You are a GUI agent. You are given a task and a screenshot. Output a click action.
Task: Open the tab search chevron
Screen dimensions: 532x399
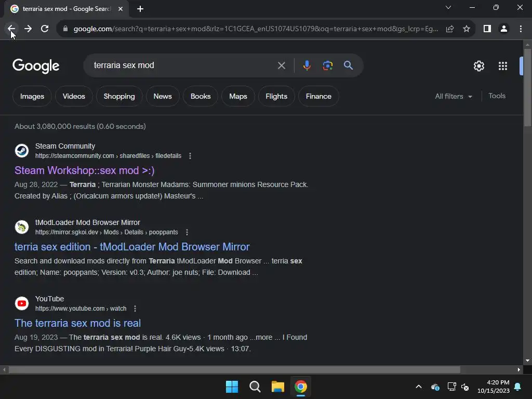[x=448, y=7]
